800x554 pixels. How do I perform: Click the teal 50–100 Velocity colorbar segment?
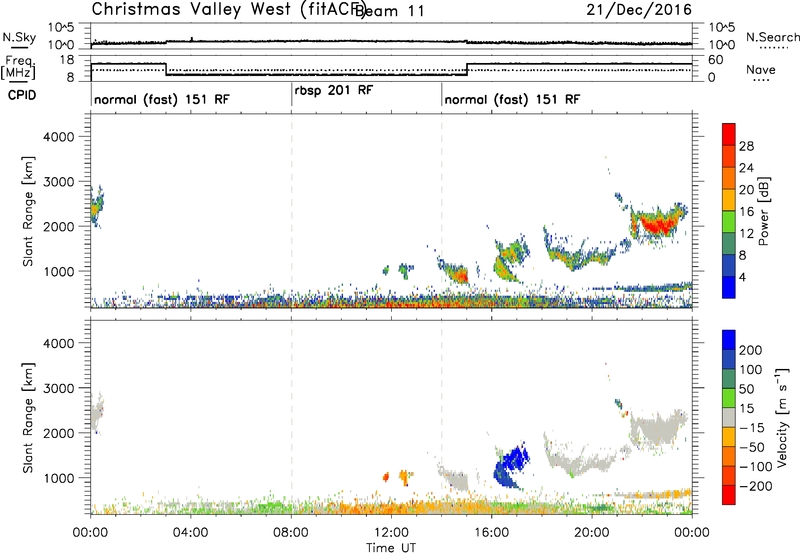(x=729, y=379)
